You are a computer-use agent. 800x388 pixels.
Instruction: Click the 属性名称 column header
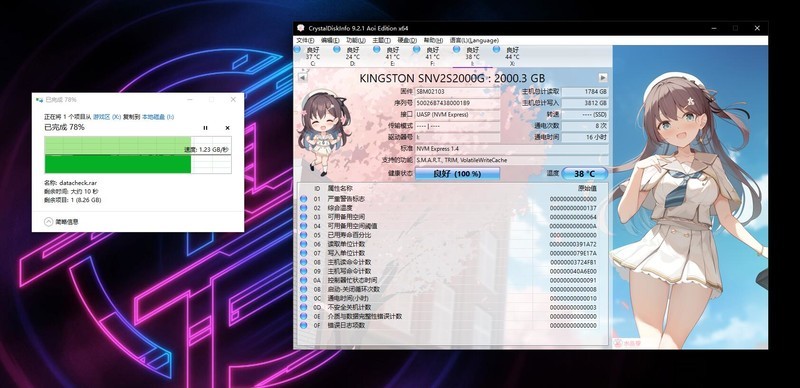pyautogui.click(x=340, y=188)
